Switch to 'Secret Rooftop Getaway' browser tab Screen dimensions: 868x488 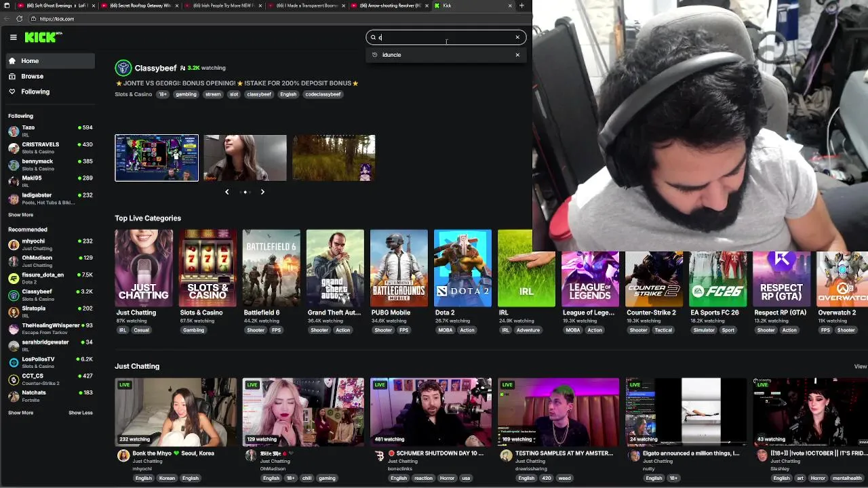(138, 5)
